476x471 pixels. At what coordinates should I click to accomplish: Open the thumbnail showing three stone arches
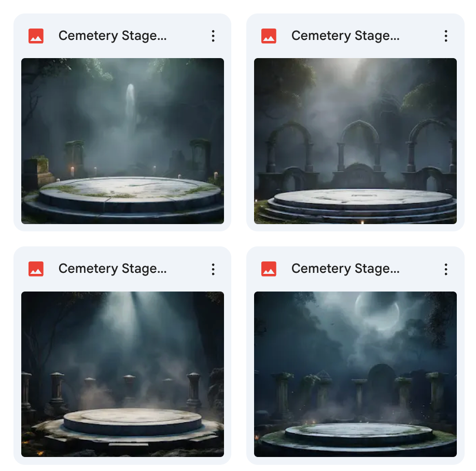[x=355, y=141]
